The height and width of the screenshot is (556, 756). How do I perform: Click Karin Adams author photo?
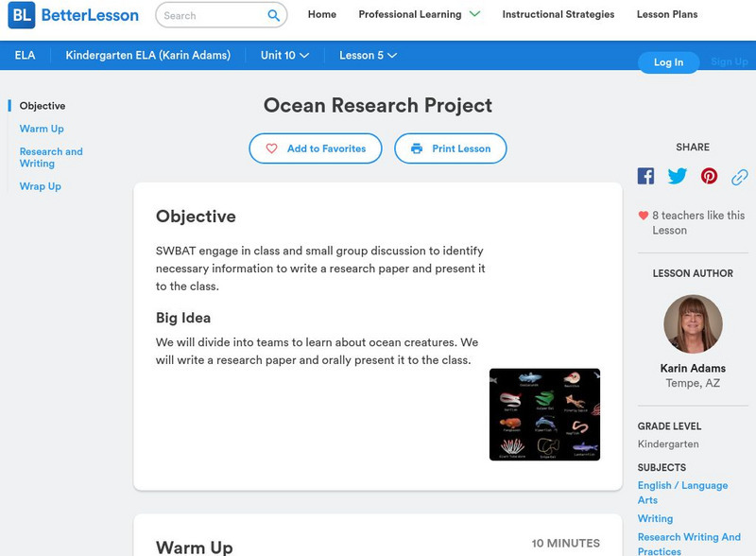pos(693,324)
